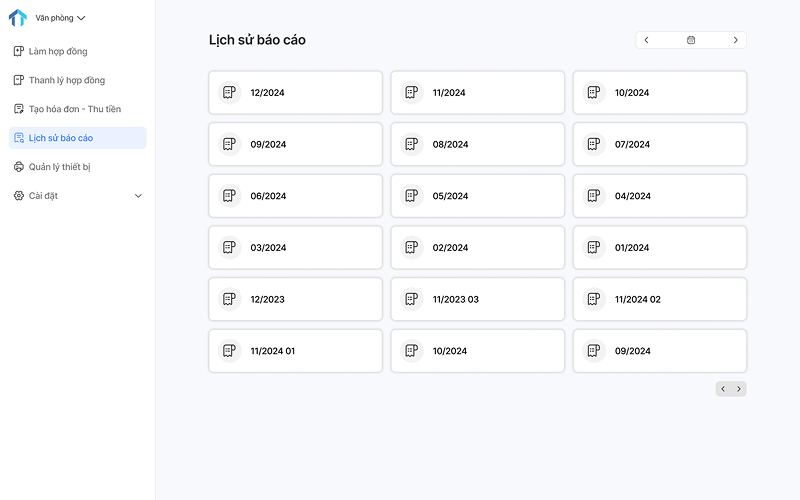Go to next page of reports
The image size is (800, 500).
point(739,389)
